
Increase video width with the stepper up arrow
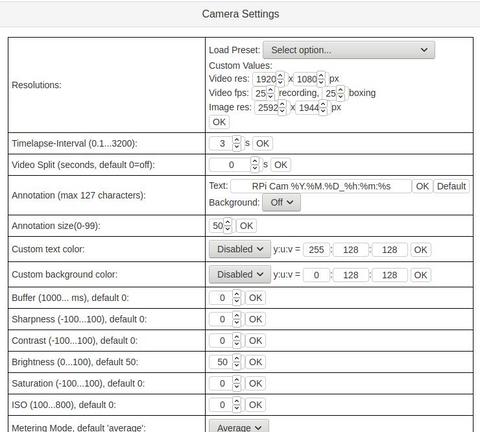280,76
